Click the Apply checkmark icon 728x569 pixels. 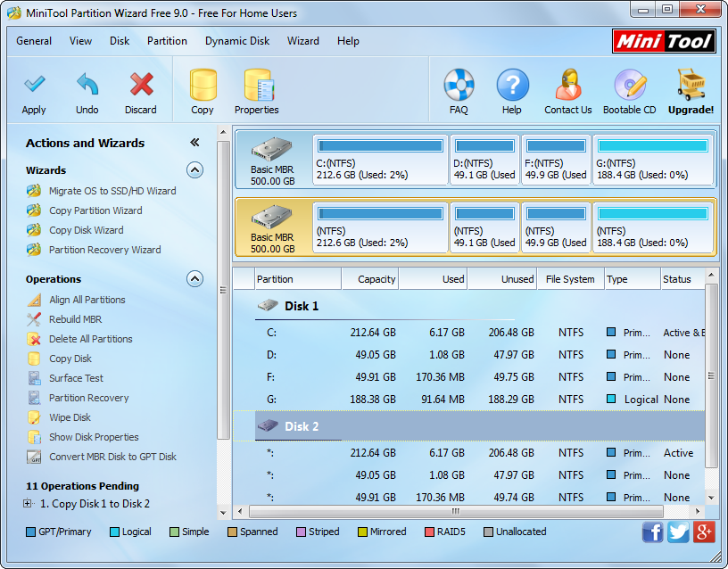35,85
